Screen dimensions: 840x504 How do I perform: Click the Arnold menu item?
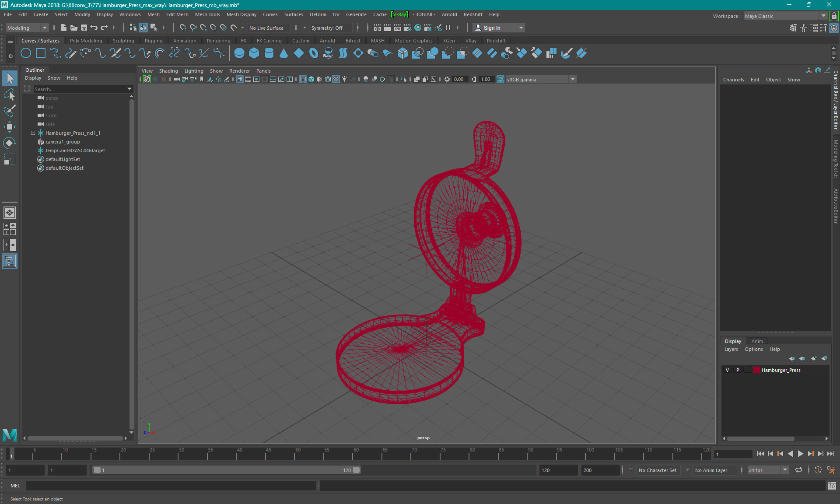tap(451, 14)
